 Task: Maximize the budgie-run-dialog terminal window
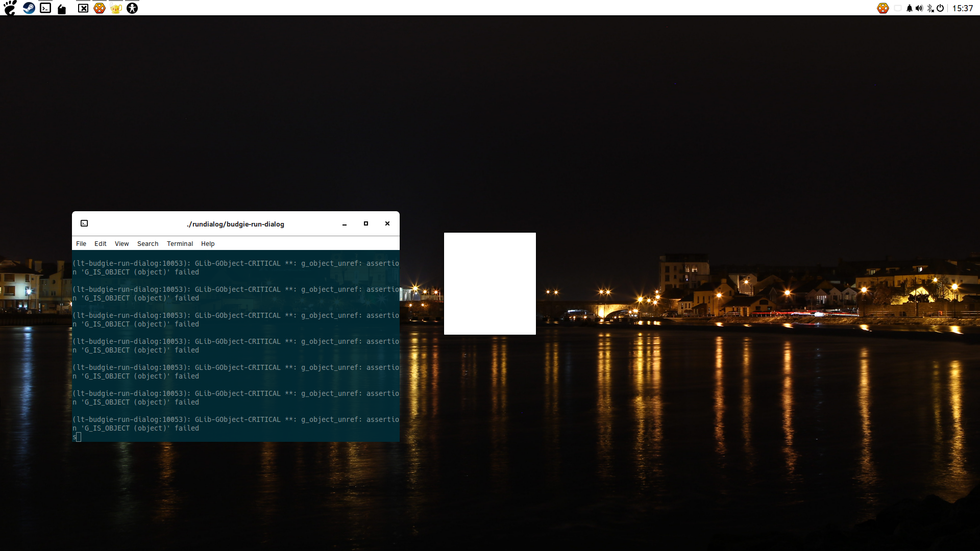coord(366,224)
